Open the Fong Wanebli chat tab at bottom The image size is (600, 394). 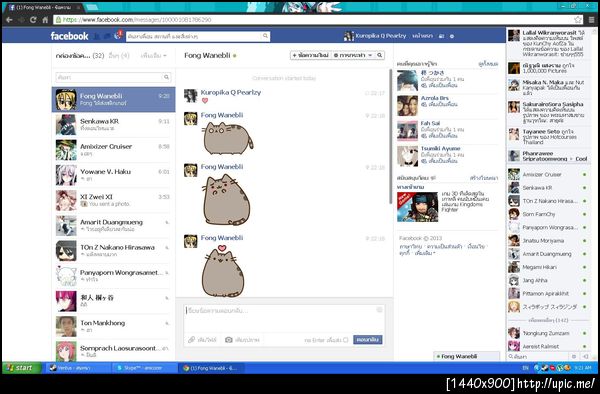click(466, 356)
